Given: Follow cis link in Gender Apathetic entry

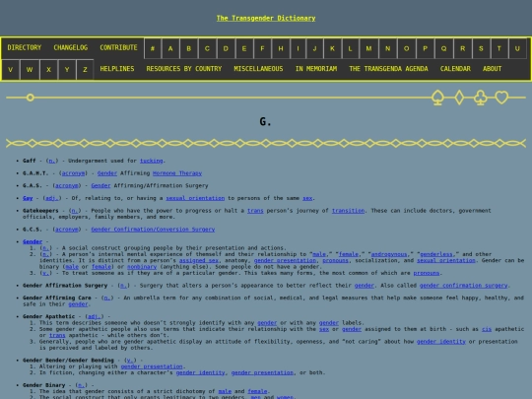Looking at the screenshot, I should pos(487,329).
